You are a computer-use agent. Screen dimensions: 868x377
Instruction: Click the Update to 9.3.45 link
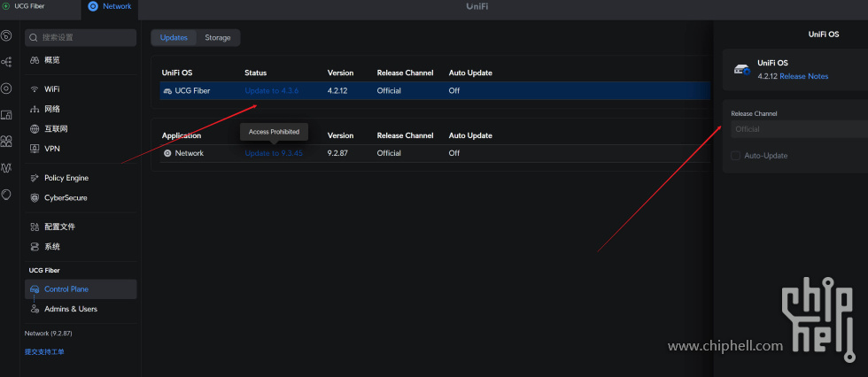pyautogui.click(x=274, y=153)
